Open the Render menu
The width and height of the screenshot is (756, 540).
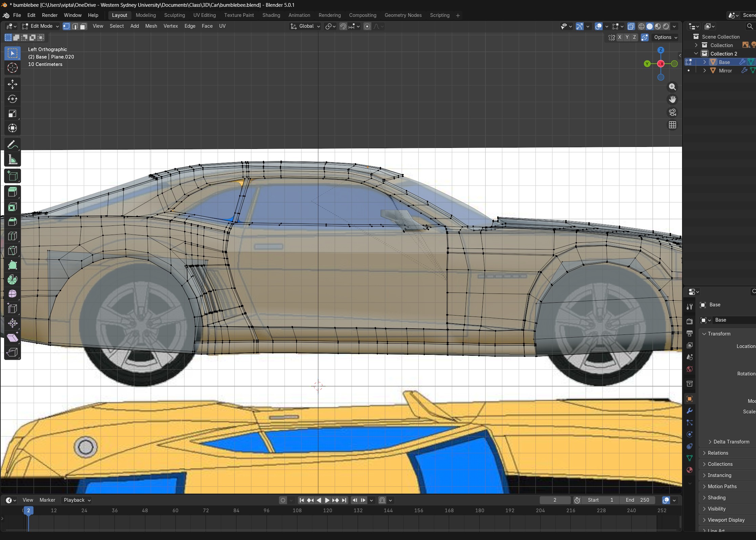pyautogui.click(x=50, y=15)
